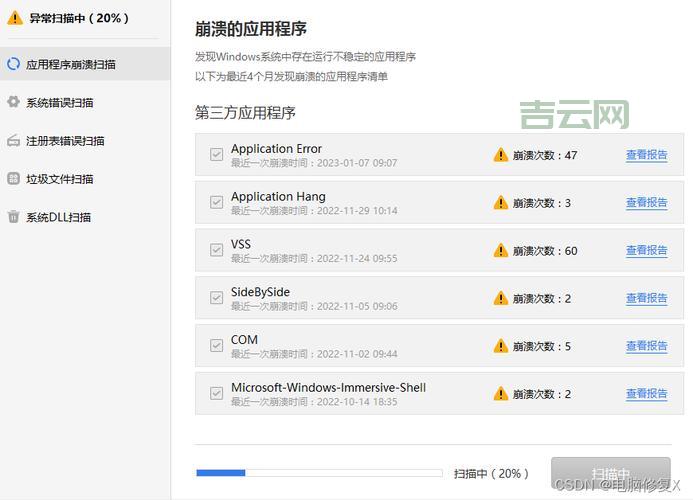
Task: Click crash count text 崩溃次数：47
Action: [x=545, y=155]
